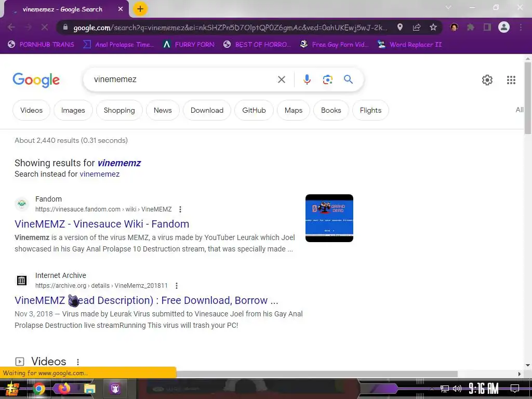
Task: Open VineMEMZ - Vinesauce Wiki - Fandom result
Action: click(x=102, y=224)
